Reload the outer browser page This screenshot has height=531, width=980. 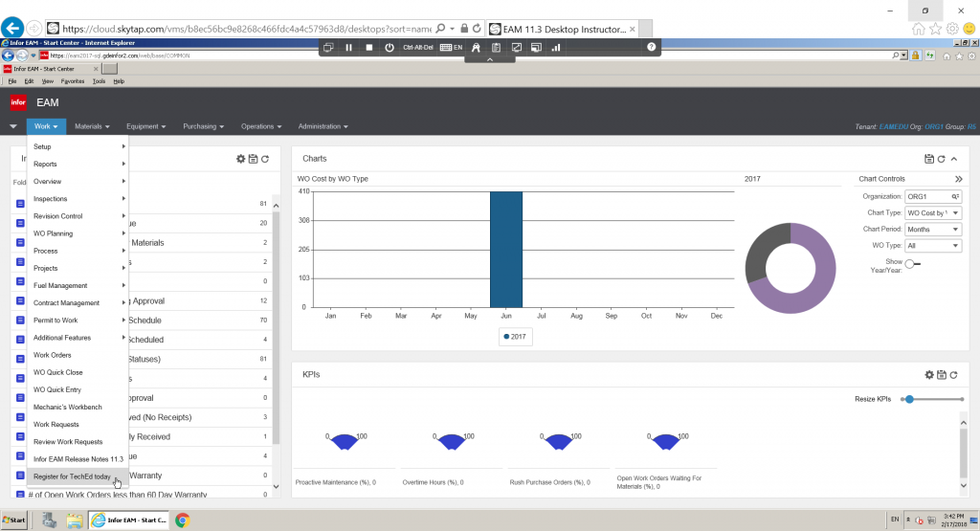click(477, 28)
